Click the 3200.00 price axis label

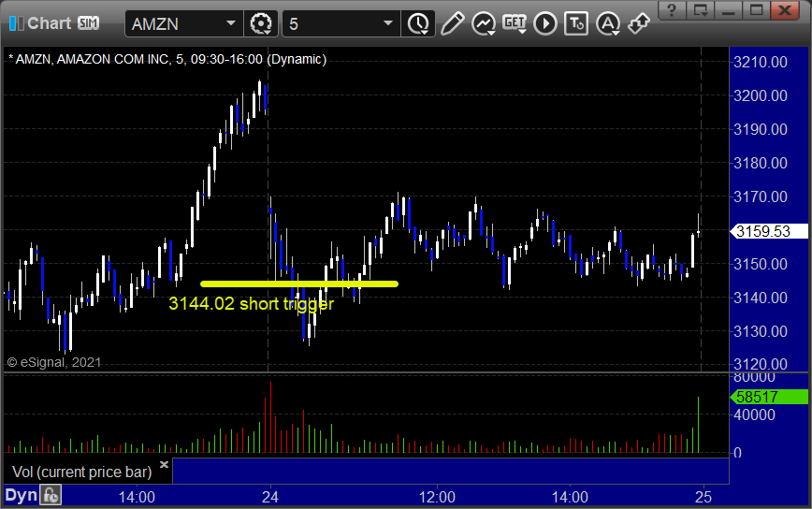[761, 95]
